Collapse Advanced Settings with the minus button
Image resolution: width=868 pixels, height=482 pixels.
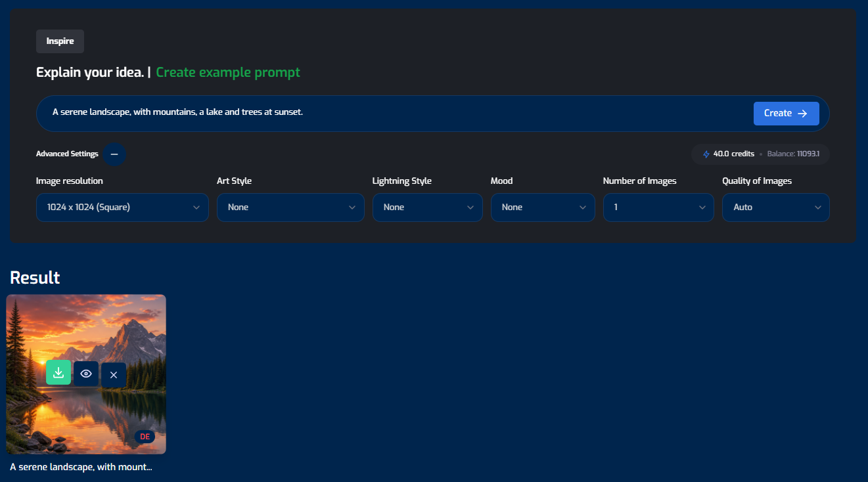point(114,154)
